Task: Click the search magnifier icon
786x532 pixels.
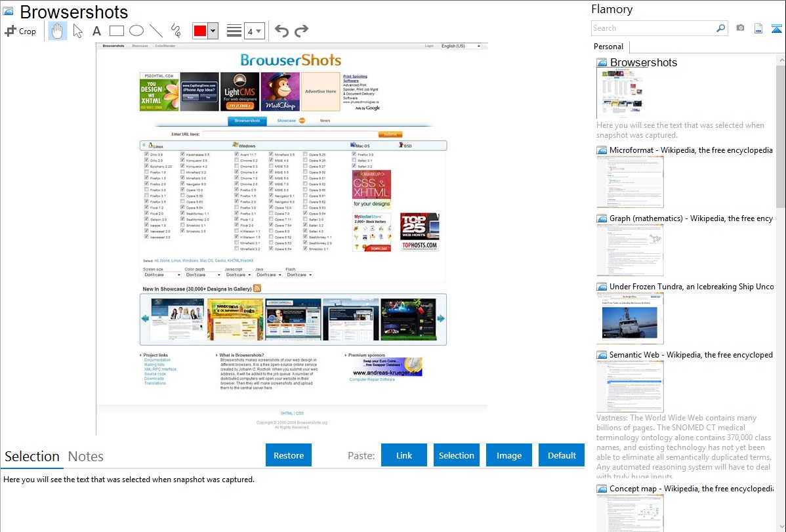Action: pyautogui.click(x=720, y=28)
